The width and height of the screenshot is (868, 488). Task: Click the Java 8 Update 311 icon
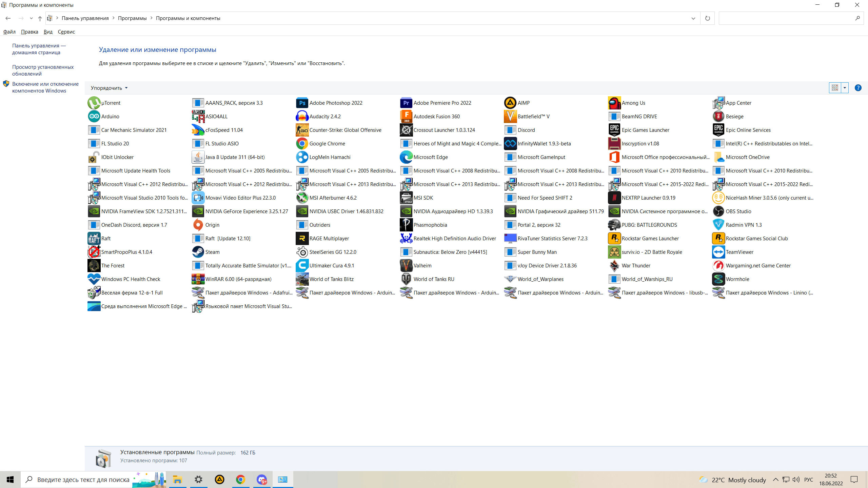pyautogui.click(x=198, y=157)
